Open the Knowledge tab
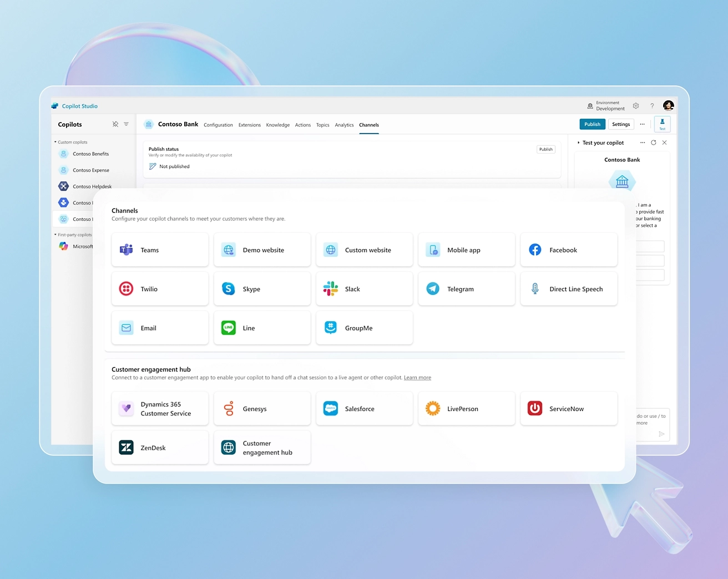 pyautogui.click(x=278, y=125)
